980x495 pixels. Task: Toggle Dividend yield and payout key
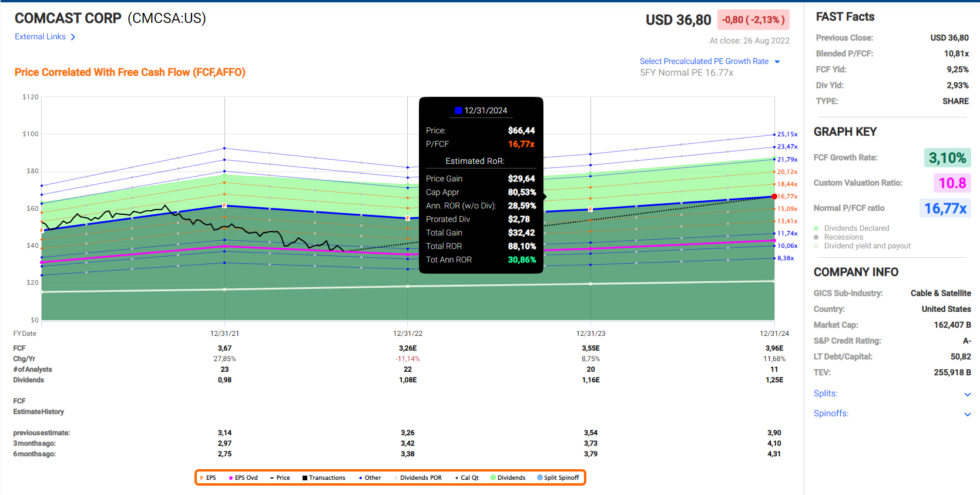point(867,246)
